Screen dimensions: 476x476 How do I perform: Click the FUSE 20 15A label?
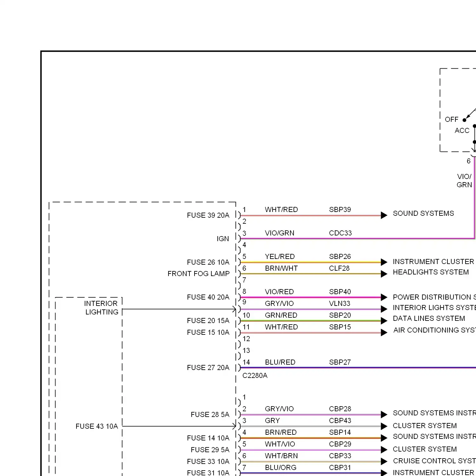(208, 321)
